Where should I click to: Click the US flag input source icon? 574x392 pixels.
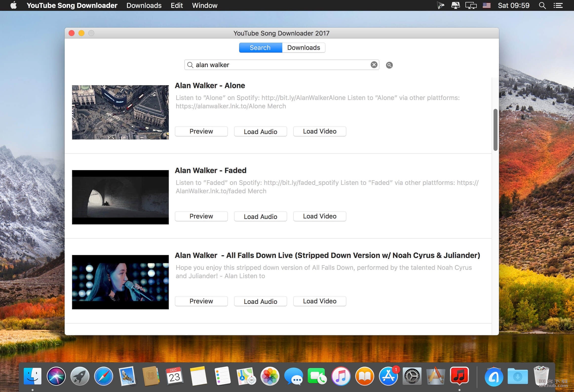(x=487, y=5)
